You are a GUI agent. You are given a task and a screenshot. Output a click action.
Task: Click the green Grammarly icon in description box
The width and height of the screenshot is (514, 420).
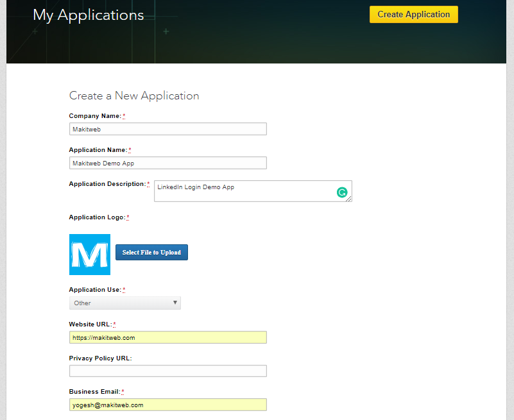342,192
